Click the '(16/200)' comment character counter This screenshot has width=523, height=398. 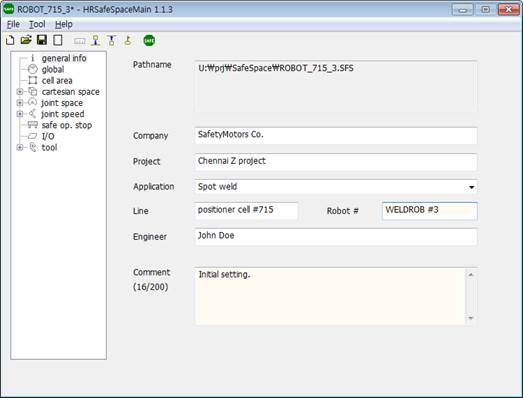coord(150,287)
